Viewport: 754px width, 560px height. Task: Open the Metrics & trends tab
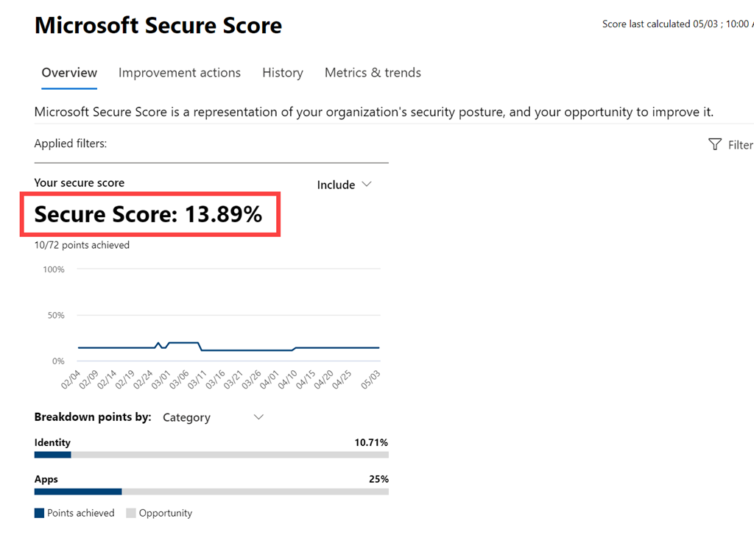373,73
